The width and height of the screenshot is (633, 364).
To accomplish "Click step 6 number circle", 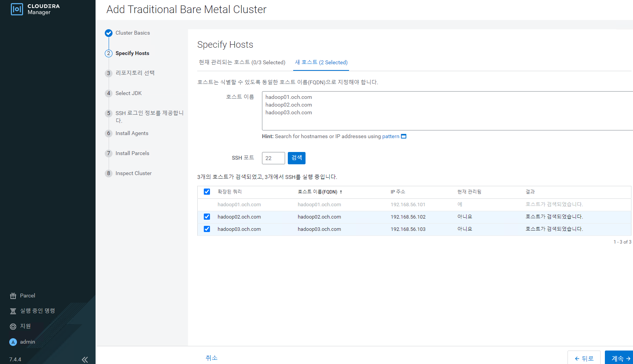I will (x=109, y=134).
